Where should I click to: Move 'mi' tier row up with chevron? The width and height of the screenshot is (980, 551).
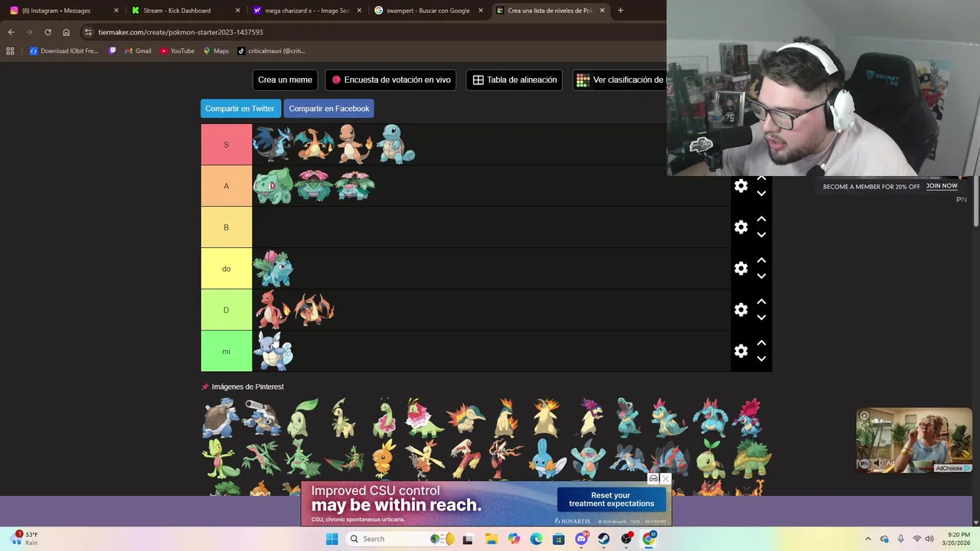click(x=761, y=343)
